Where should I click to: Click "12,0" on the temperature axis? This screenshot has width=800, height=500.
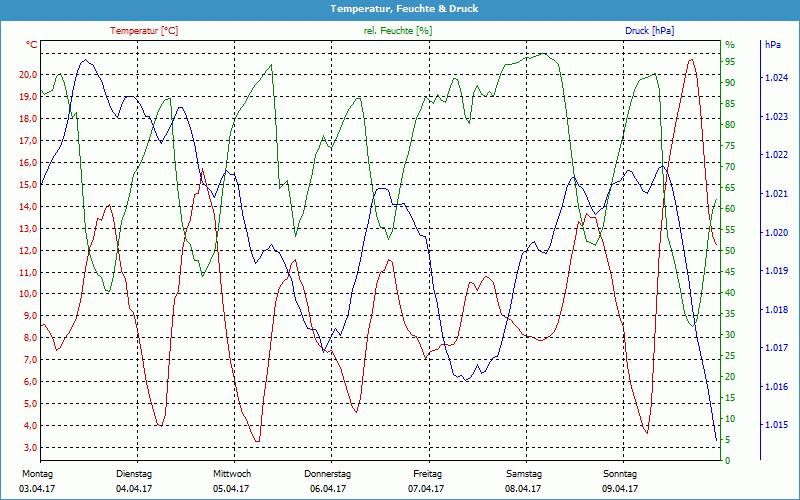[x=28, y=250]
